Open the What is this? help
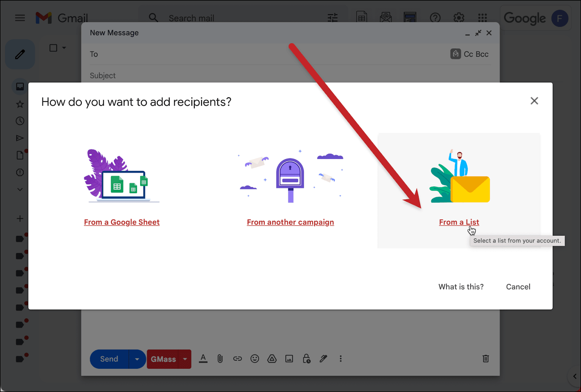 [461, 287]
